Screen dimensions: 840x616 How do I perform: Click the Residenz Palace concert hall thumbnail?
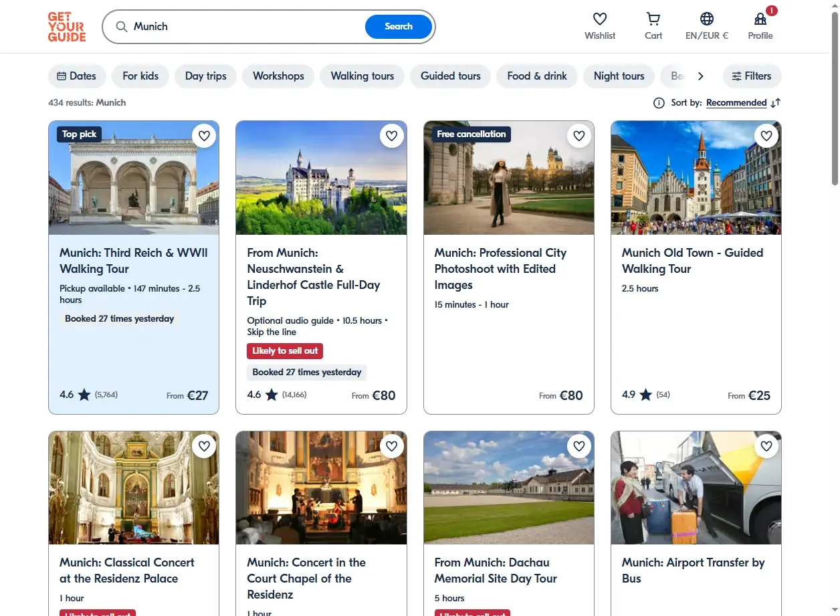pyautogui.click(x=134, y=488)
